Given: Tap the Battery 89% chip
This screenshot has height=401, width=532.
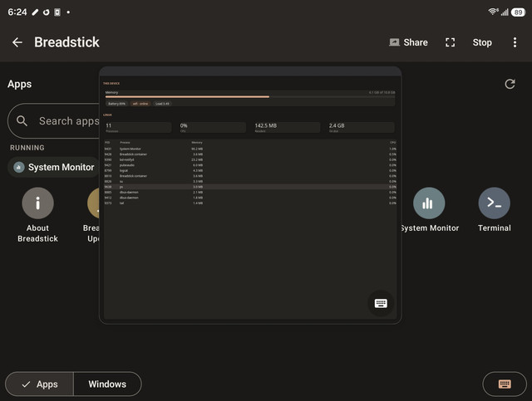Looking at the screenshot, I should [x=116, y=104].
